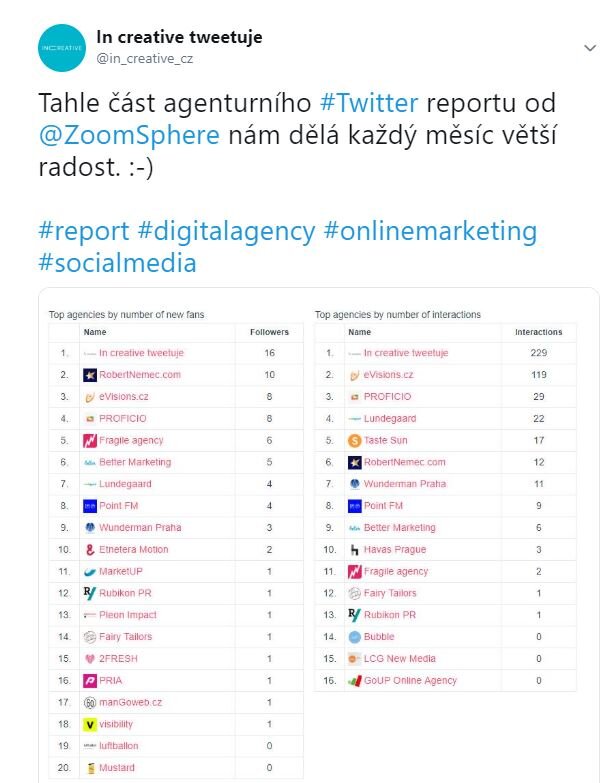Open eVisions.cz in the interactions table
This screenshot has width=616, height=783.
pos(389,375)
